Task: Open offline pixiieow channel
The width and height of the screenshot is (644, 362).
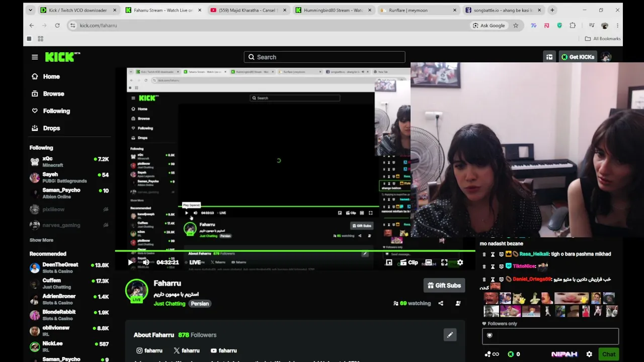Action: pos(69,209)
